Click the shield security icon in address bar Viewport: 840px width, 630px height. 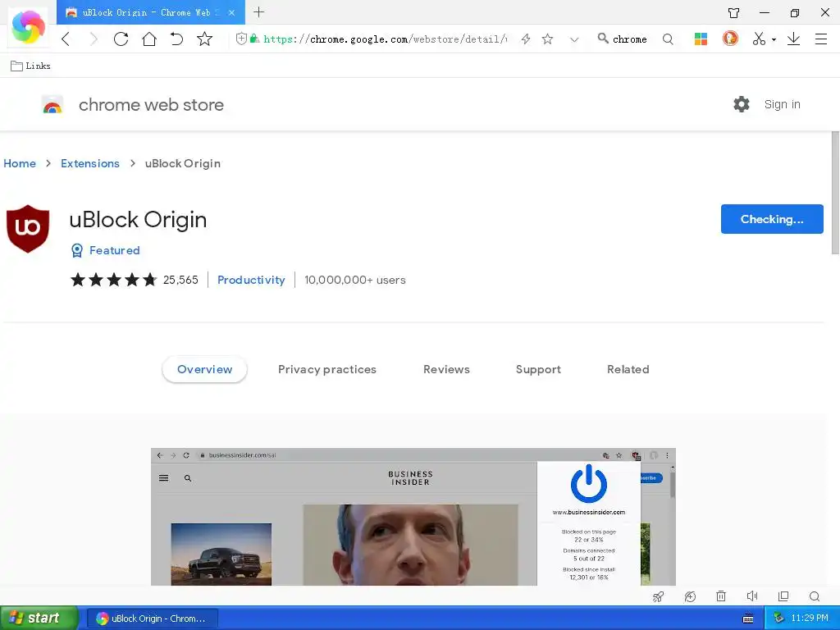point(241,39)
